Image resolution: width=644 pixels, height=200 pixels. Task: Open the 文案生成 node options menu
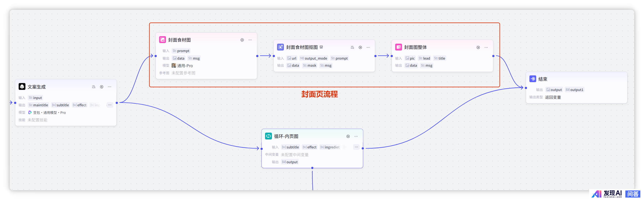tap(110, 87)
